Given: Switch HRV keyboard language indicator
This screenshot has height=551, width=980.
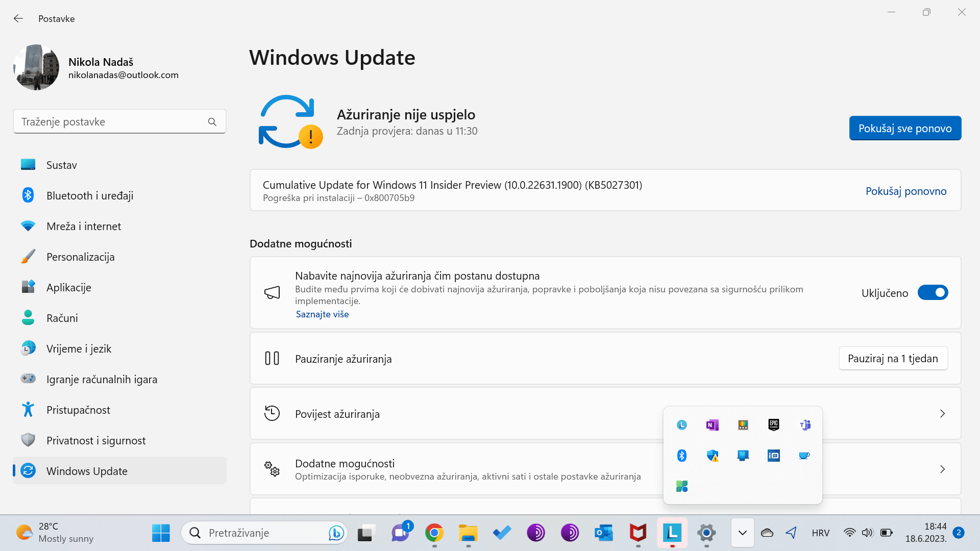Looking at the screenshot, I should [x=820, y=533].
